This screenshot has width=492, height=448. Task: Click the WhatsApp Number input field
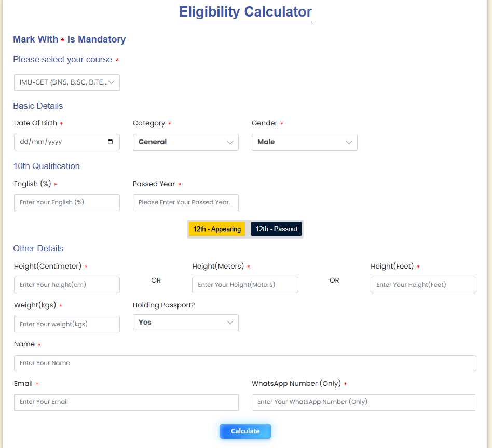coord(364,402)
